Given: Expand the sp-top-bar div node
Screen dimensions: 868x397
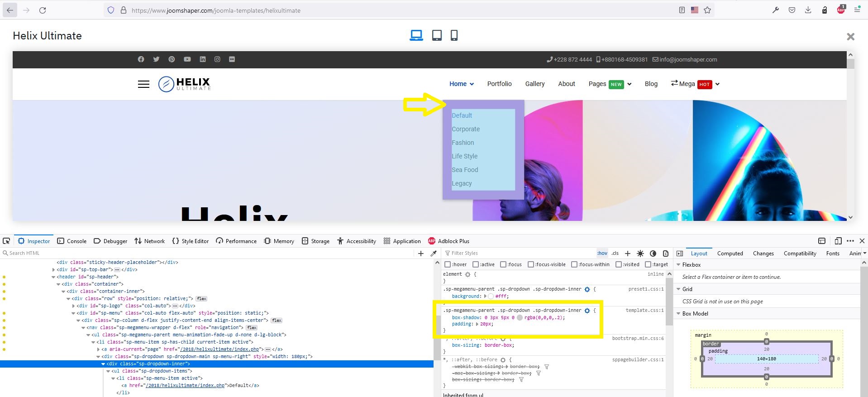Looking at the screenshot, I should 54,269.
